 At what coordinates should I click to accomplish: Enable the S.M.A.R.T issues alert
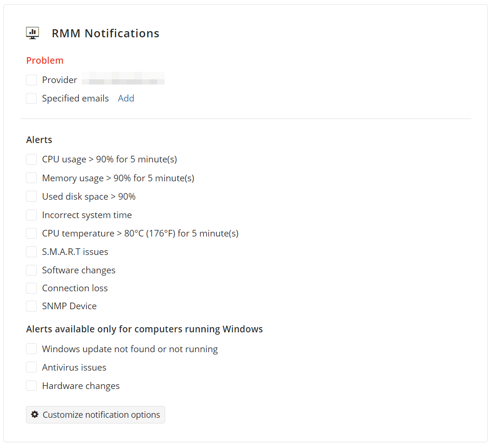pyautogui.click(x=31, y=252)
